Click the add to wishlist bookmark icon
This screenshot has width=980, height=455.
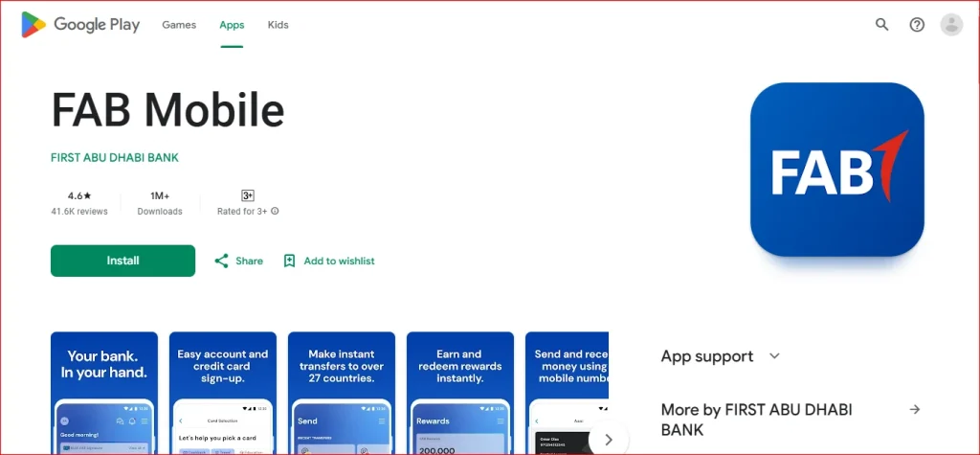(x=289, y=261)
